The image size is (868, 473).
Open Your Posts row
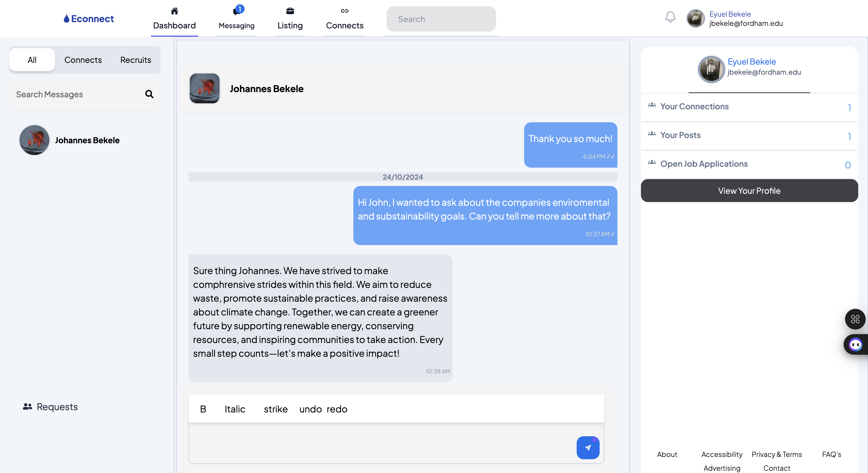coord(749,136)
